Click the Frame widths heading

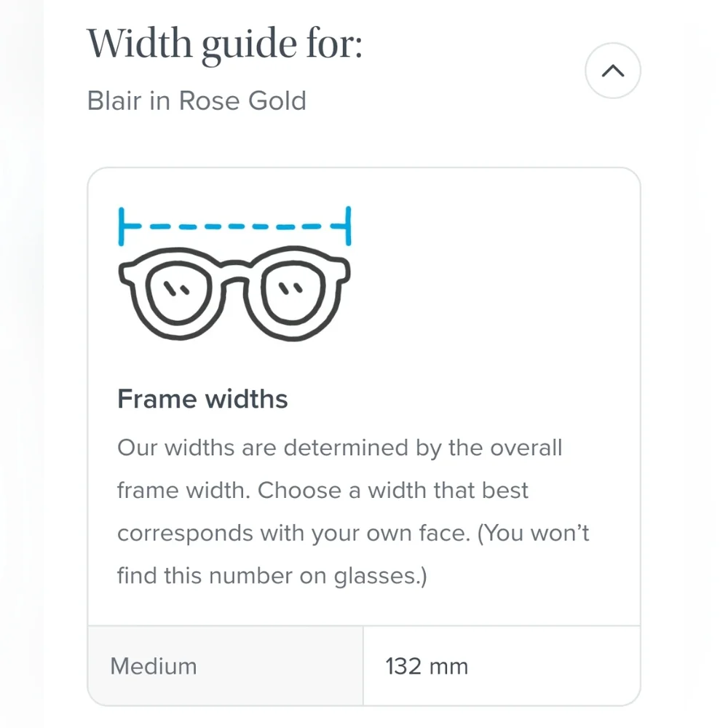pos(202,399)
